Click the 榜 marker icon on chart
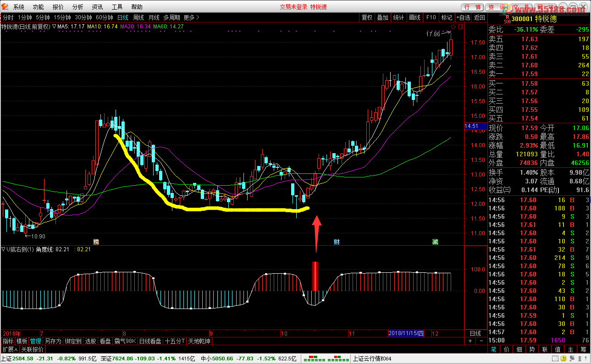Image resolution: width=591 pixels, height=364 pixels. click(x=96, y=242)
